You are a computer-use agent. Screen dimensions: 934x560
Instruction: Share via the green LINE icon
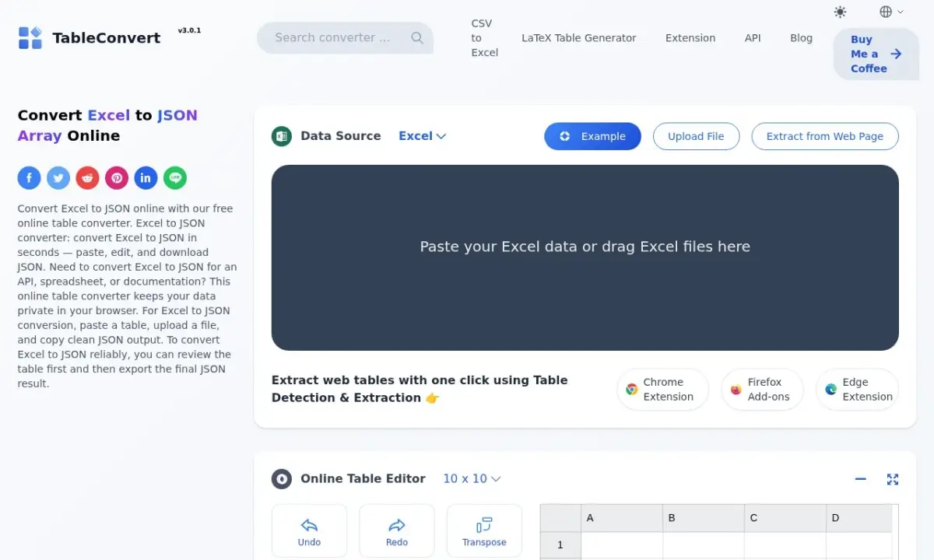click(175, 178)
